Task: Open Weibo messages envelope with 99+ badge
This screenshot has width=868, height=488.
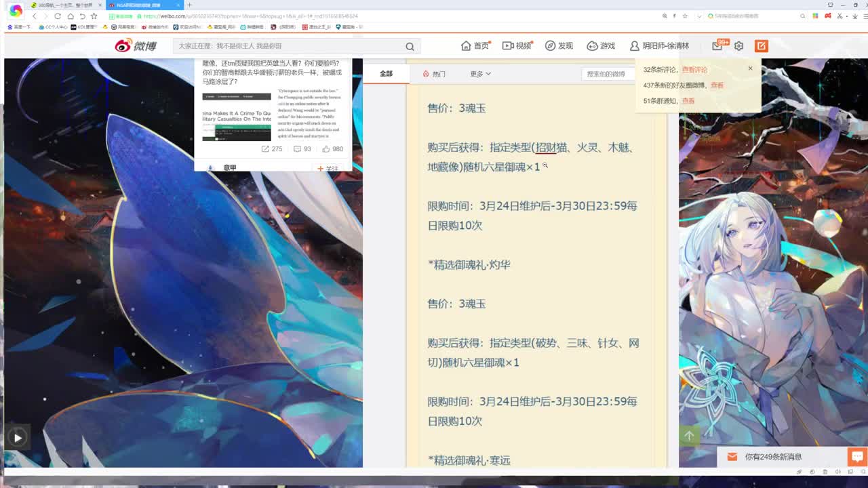Action: click(x=719, y=45)
